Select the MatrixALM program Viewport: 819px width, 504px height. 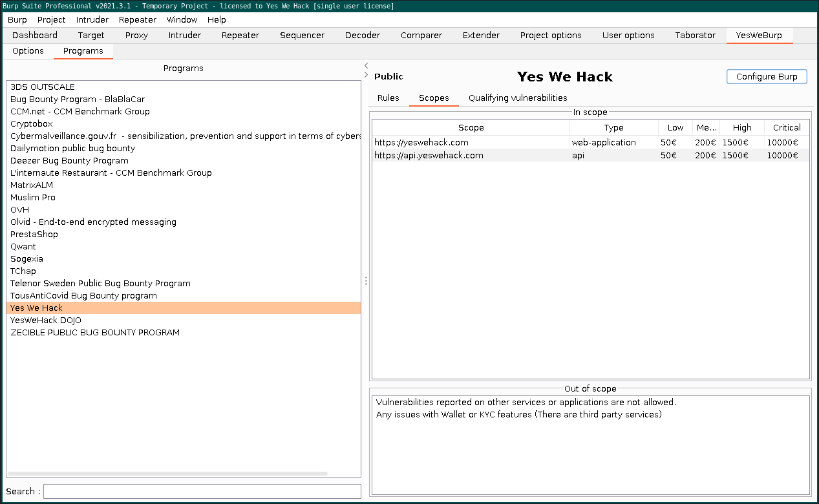pyautogui.click(x=184, y=185)
